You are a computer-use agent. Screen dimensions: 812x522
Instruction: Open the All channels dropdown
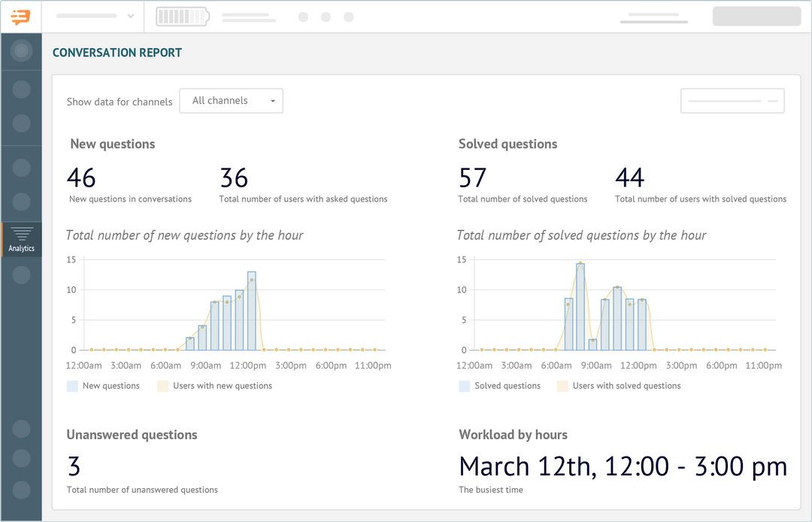click(x=231, y=101)
